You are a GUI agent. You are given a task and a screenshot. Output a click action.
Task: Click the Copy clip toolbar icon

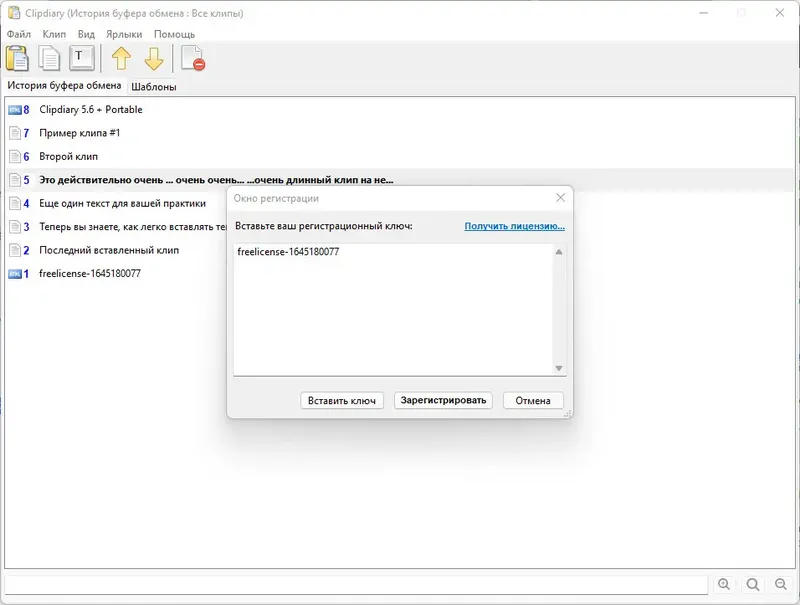coord(49,58)
